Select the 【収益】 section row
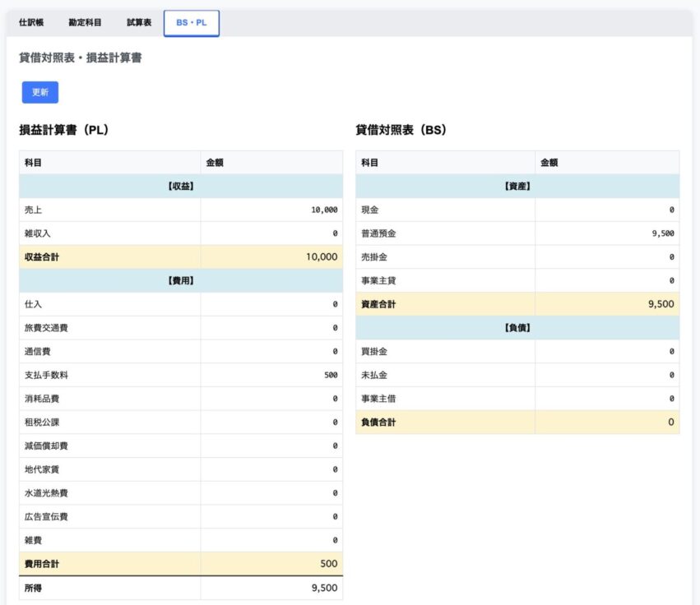Screen dimensions: 700x605 pos(181,186)
